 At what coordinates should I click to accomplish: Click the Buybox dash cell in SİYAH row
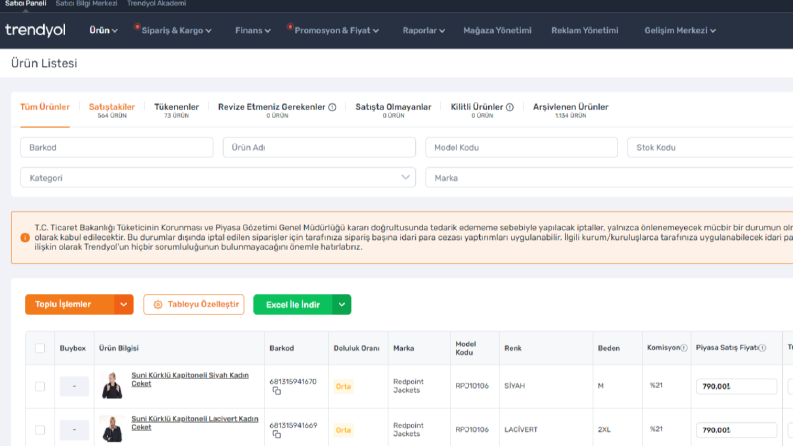[x=74, y=386]
